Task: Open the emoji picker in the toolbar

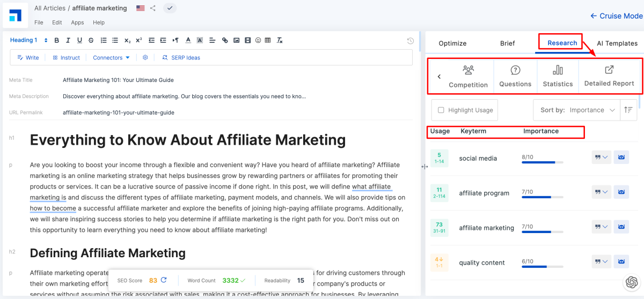Action: click(x=258, y=40)
